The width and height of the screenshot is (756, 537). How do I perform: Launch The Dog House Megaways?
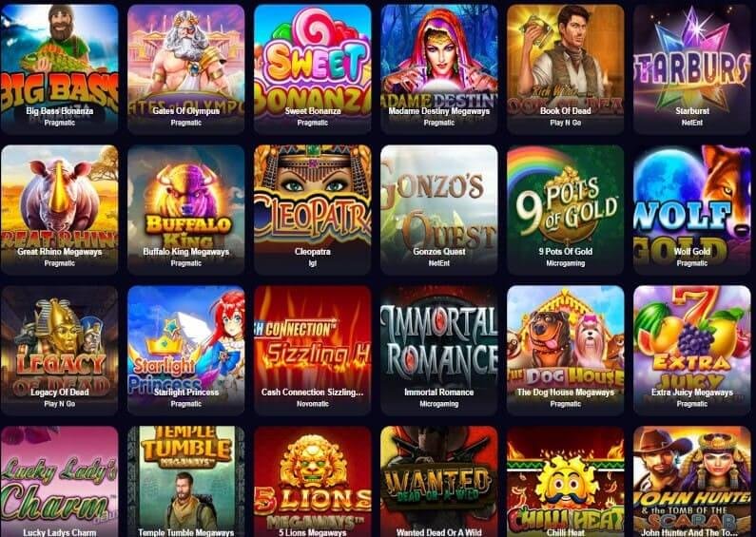[x=566, y=351]
